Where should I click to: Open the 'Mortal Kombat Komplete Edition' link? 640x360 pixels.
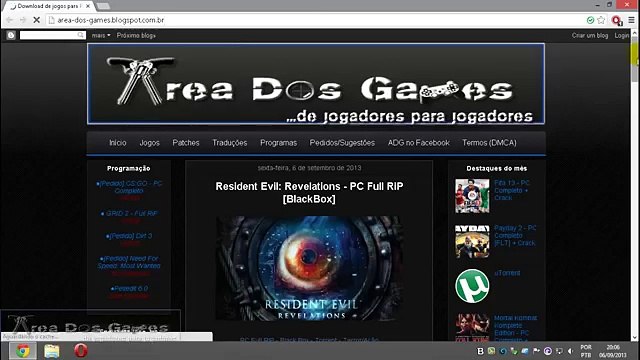click(516, 328)
